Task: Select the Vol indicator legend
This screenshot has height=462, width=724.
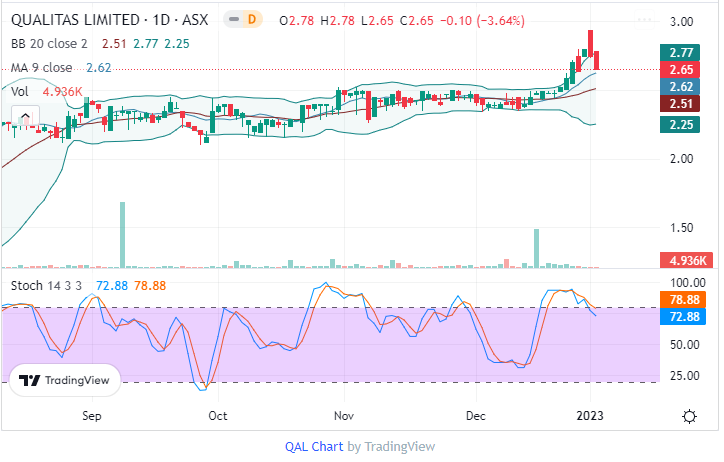Action: [x=19, y=91]
